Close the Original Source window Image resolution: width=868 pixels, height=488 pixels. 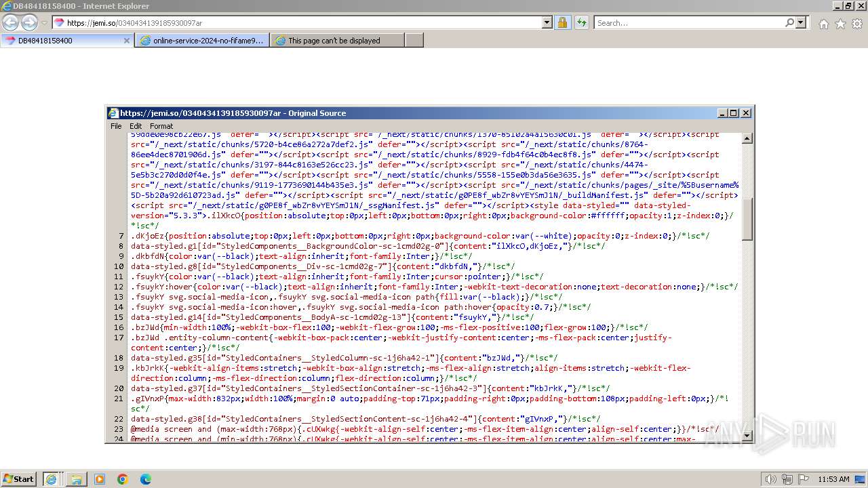[746, 113]
